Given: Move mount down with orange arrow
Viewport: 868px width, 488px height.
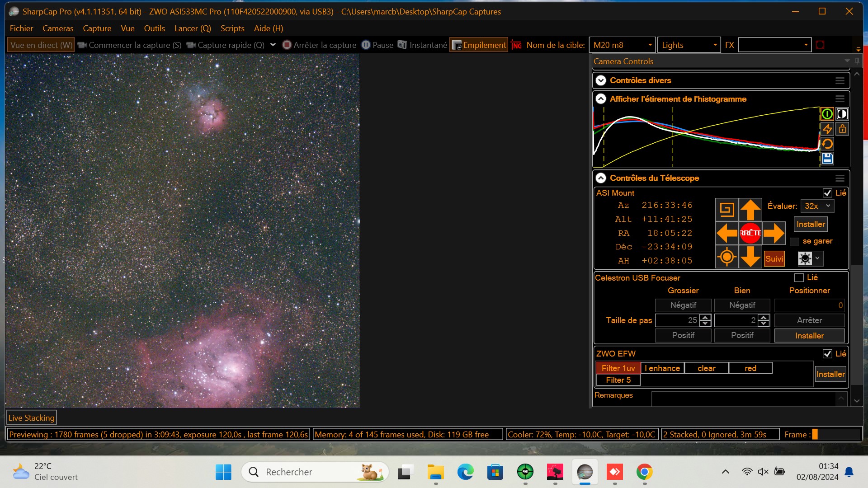Looking at the screenshot, I should [750, 257].
